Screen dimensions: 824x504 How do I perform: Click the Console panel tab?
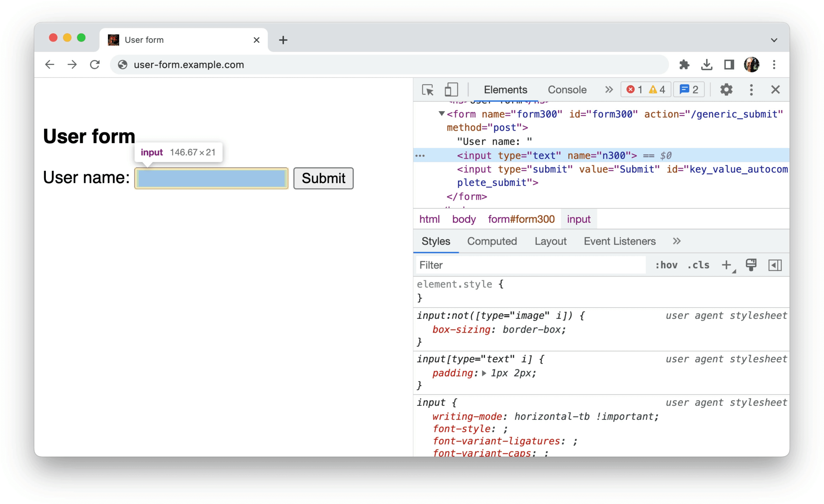[566, 90]
